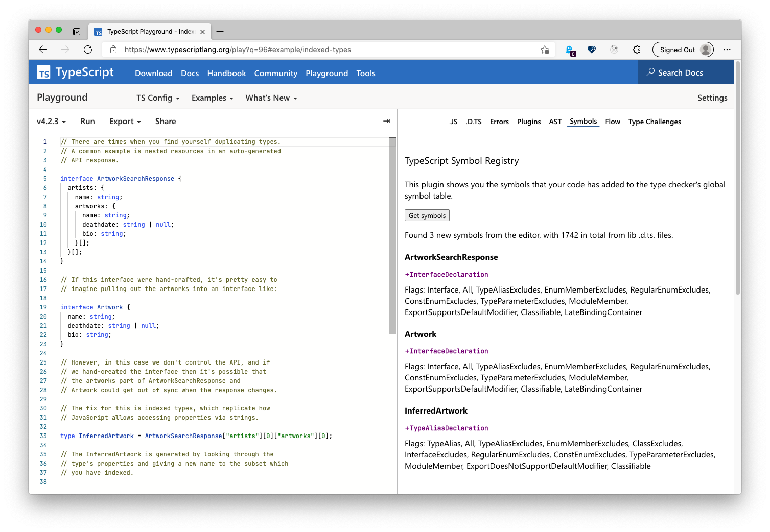Open the Flow tab
This screenshot has width=770, height=532.
click(613, 122)
